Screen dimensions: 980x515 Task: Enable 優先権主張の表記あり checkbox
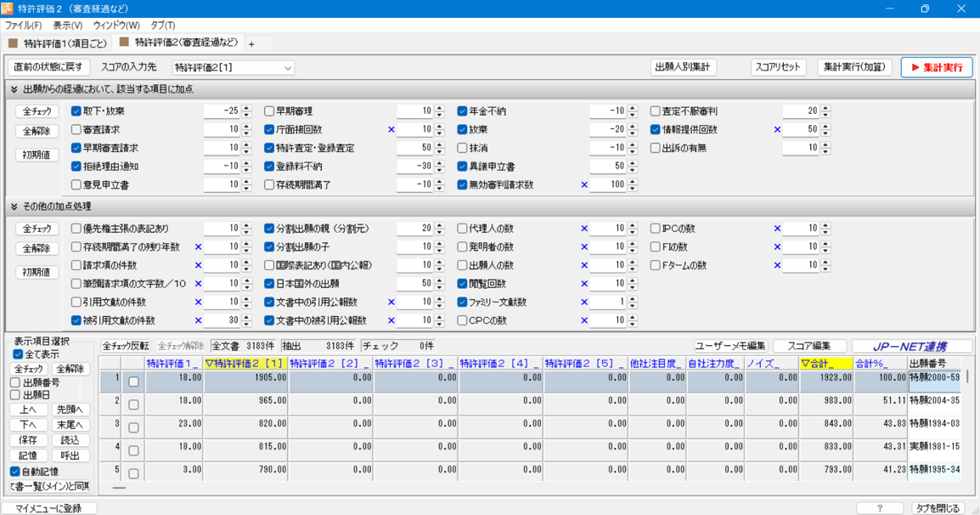(x=76, y=229)
